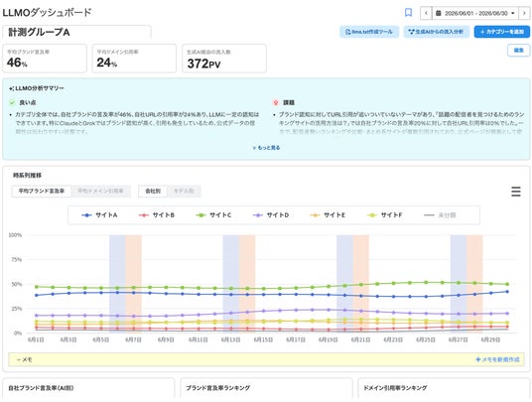532x402 pixels.
Task: Expand summary with もっと見る
Action: coord(267,148)
